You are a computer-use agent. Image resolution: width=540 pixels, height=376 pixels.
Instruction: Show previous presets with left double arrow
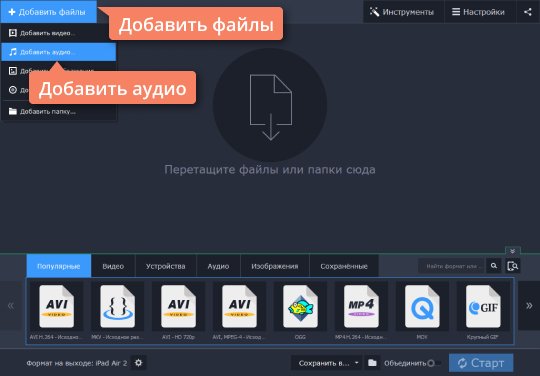click(x=11, y=306)
